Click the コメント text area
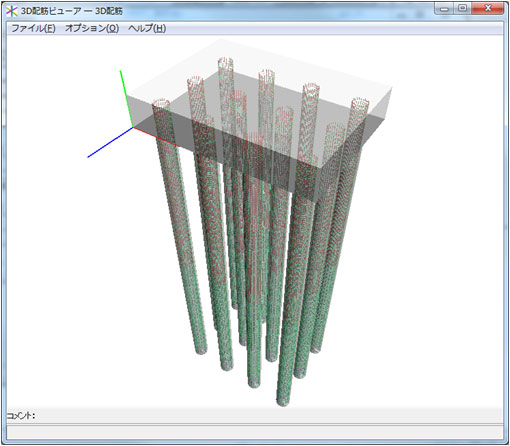 click(269, 416)
